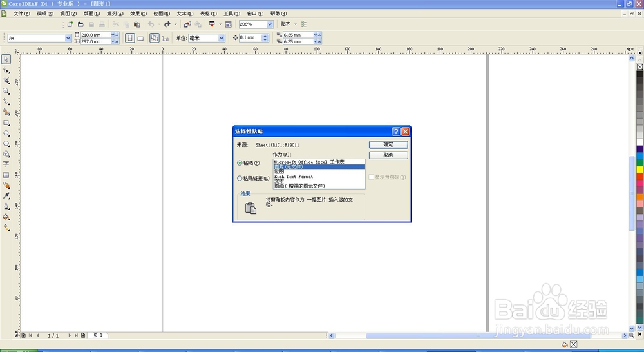Open the 206% zoom level dropdown
Screen dimensions: 644x352
click(x=270, y=24)
